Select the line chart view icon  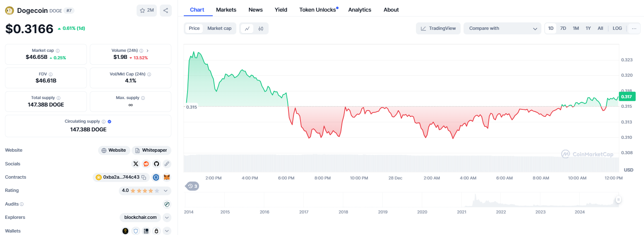pos(247,29)
